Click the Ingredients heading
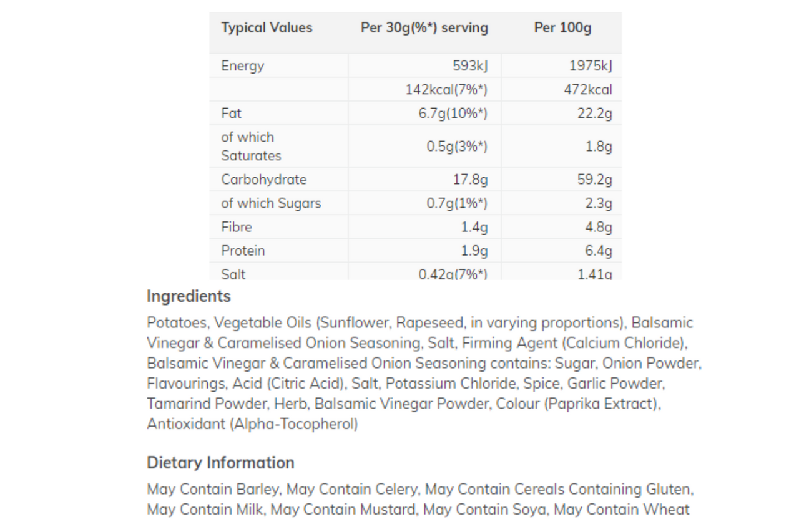This screenshot has height=532, width=799. click(189, 296)
